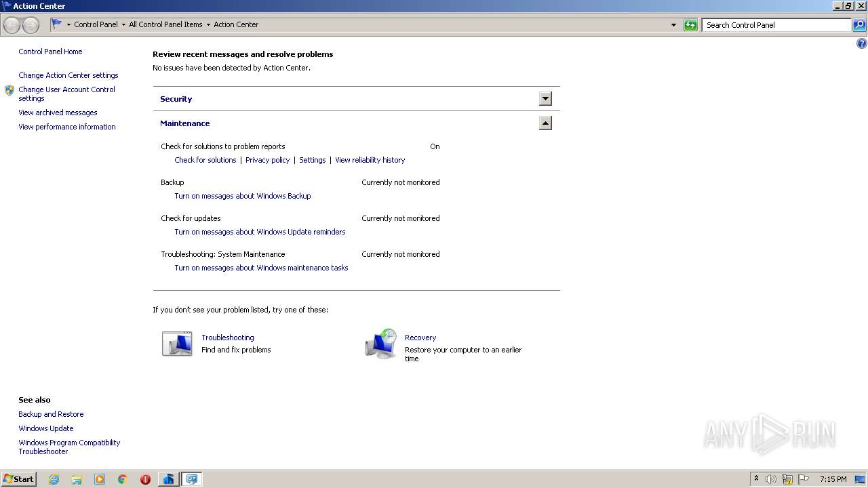Open dropdown arrow after Control Panel breadcrumb
Viewport: 868px width, 488px height.
[x=123, y=24]
